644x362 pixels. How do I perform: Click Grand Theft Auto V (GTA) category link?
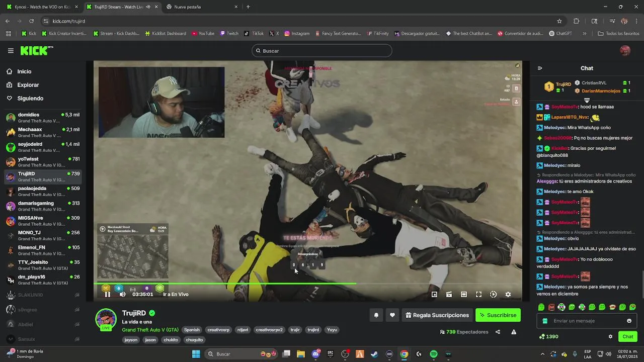(150, 330)
